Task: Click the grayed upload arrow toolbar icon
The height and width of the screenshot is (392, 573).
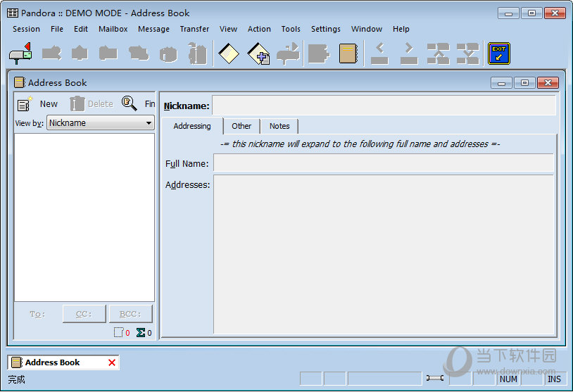Action: pos(80,53)
